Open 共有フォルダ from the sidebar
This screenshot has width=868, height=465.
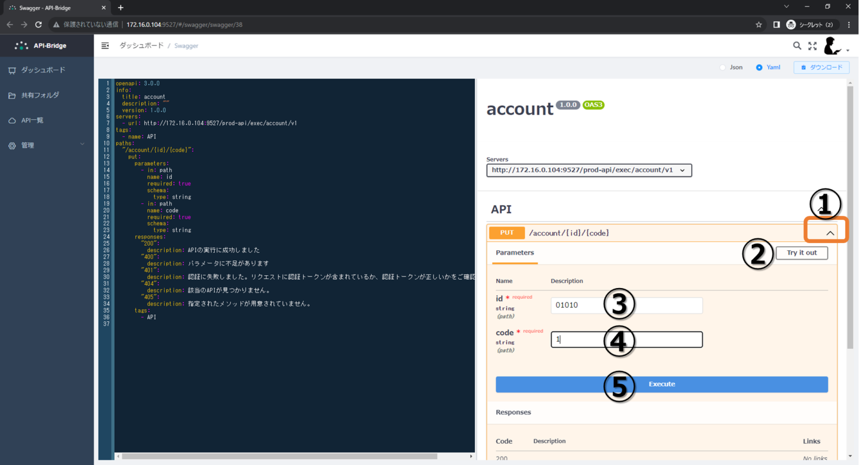click(42, 95)
